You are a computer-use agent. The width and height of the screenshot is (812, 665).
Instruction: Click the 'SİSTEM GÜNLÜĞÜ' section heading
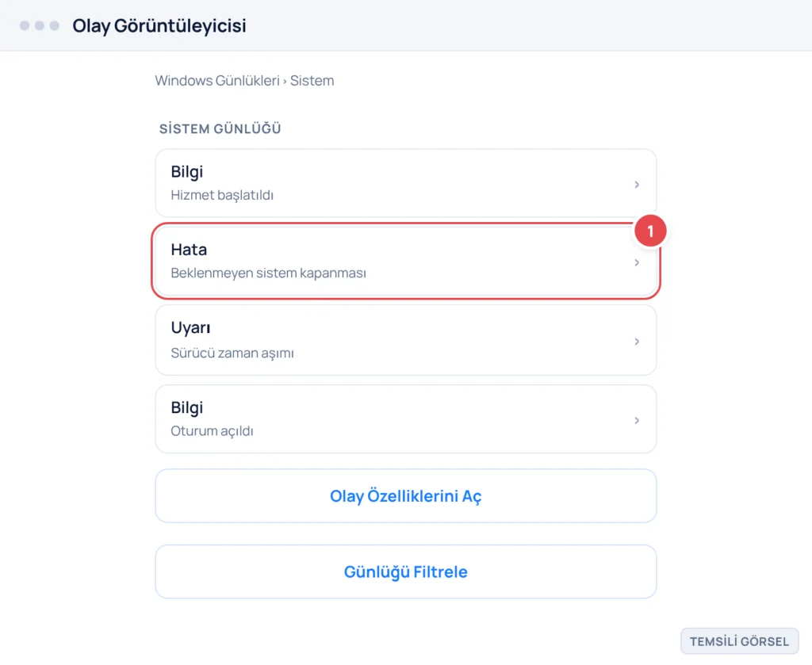[220, 129]
